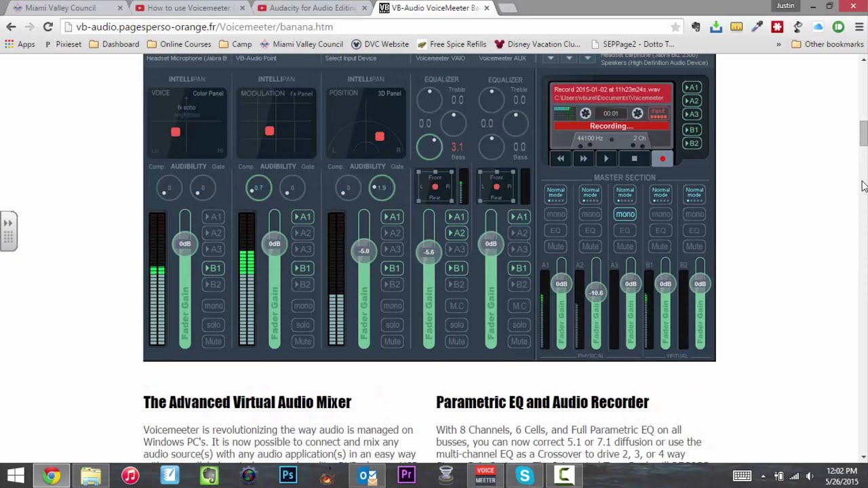Open Pixieset bookmark
The height and width of the screenshot is (488, 868).
[62, 44]
